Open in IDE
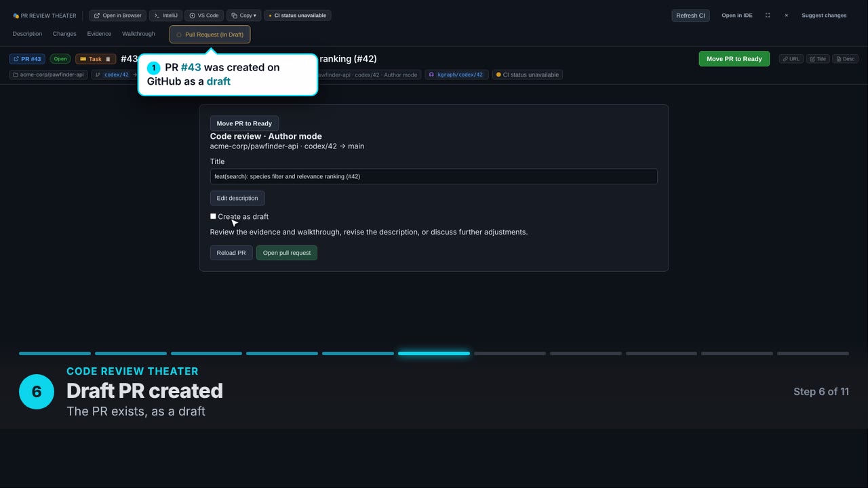This screenshot has width=868, height=488. coord(736,15)
